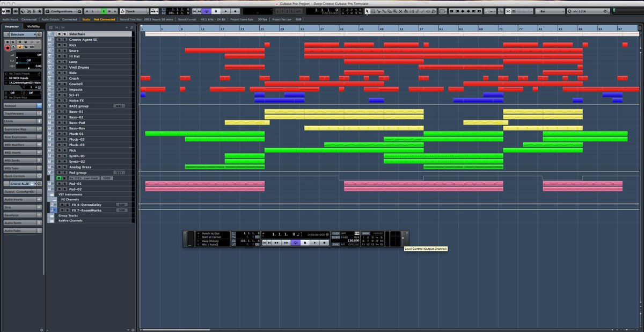
Task: Activate the Snap on/off icon
Action: [x=508, y=11]
